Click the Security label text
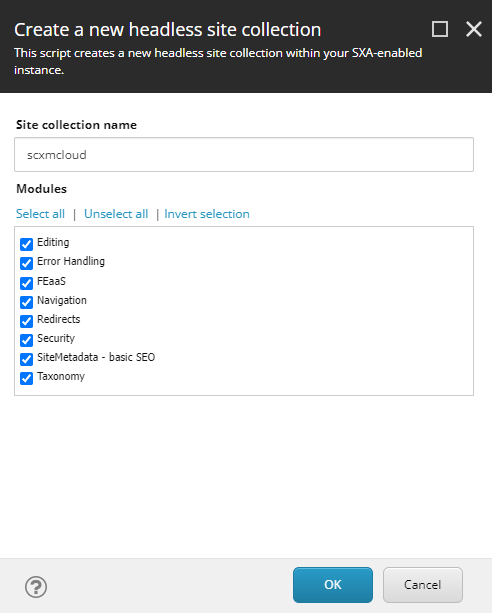The image size is (492, 613). [56, 338]
